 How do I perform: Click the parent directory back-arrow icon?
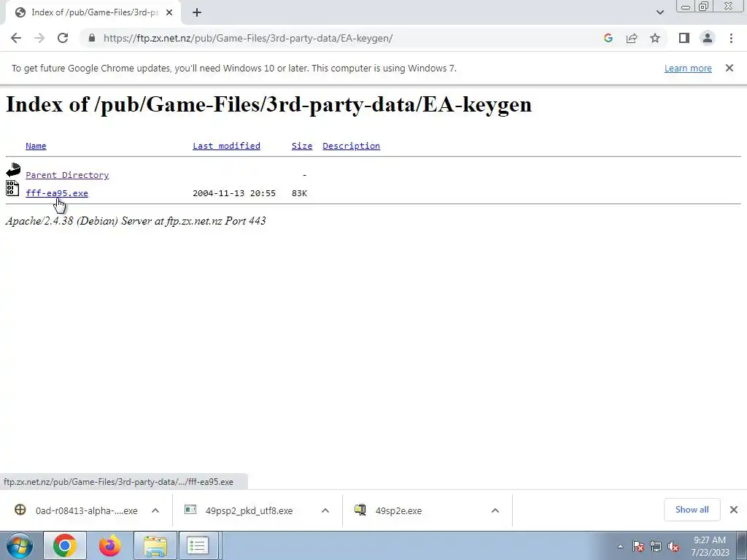(13, 170)
